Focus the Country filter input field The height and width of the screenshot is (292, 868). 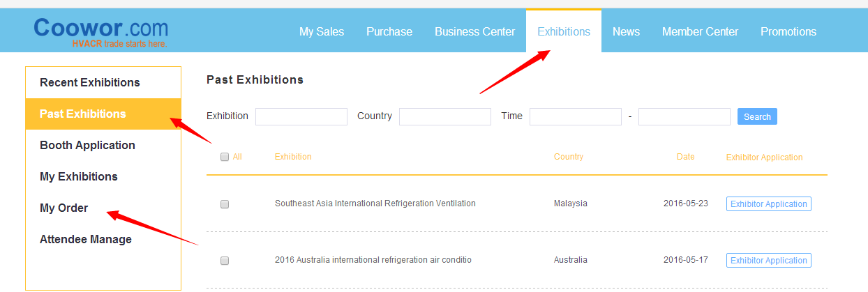point(445,116)
